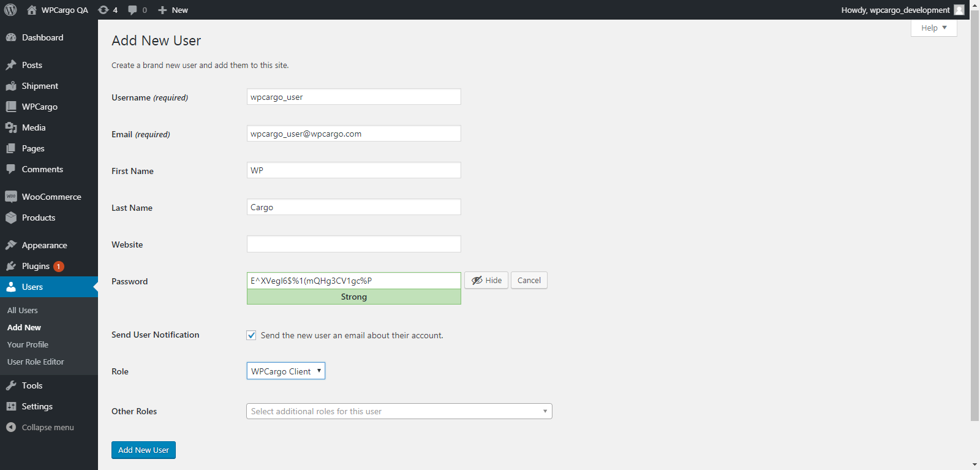The height and width of the screenshot is (470, 980).
Task: Click the Plugins update count badge
Action: point(59,267)
